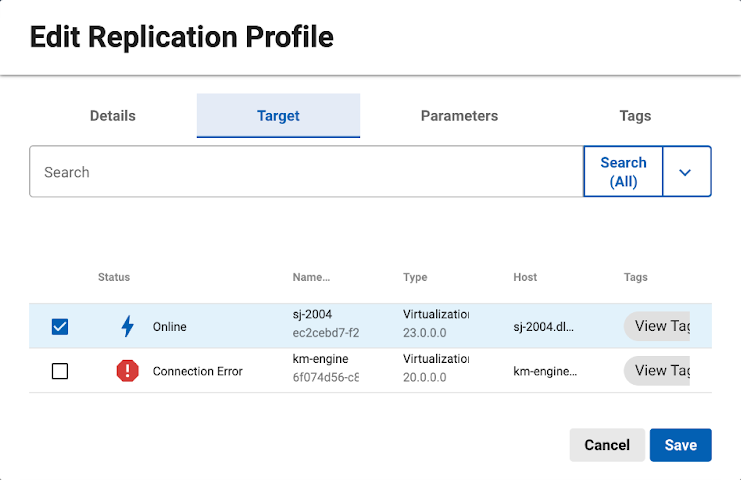Switch to the Details tab
The width and height of the screenshot is (741, 480).
[x=113, y=116]
